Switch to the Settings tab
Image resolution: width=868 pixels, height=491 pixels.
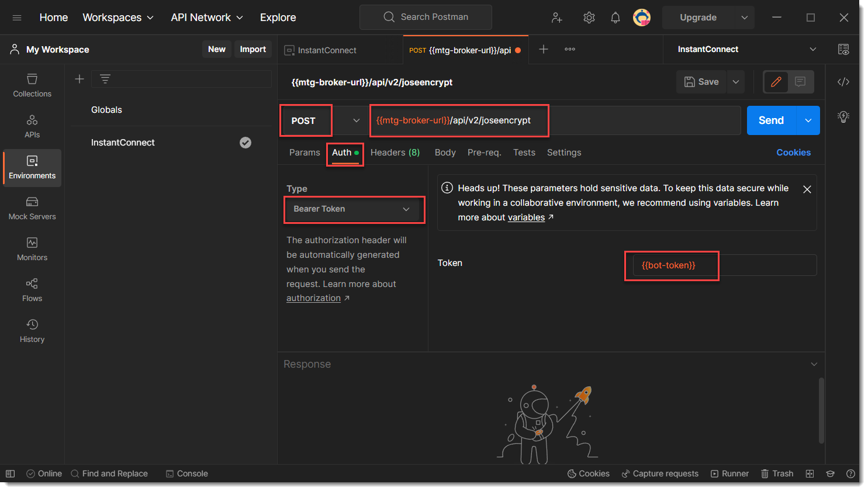click(564, 153)
